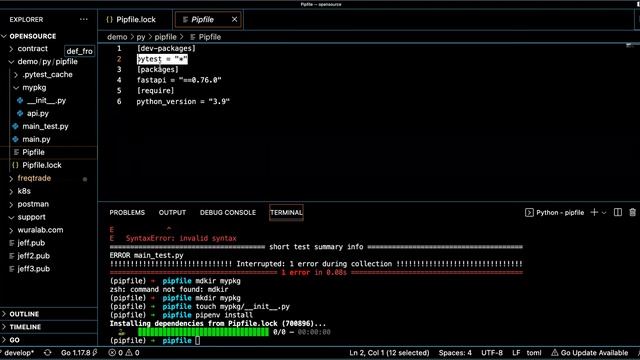Screen dimensions: 640x360
Task: Click py in the breadcrumb path
Action: pyautogui.click(x=141, y=37)
